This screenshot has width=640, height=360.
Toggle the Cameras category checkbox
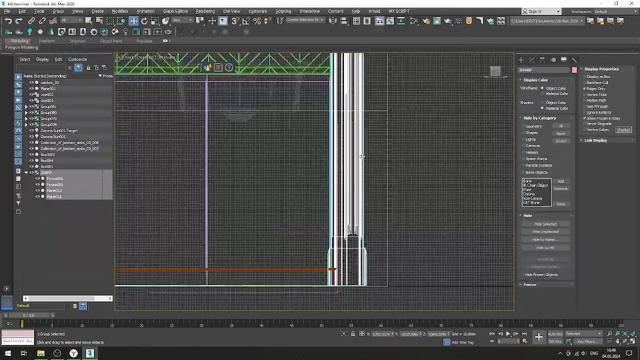524,146
